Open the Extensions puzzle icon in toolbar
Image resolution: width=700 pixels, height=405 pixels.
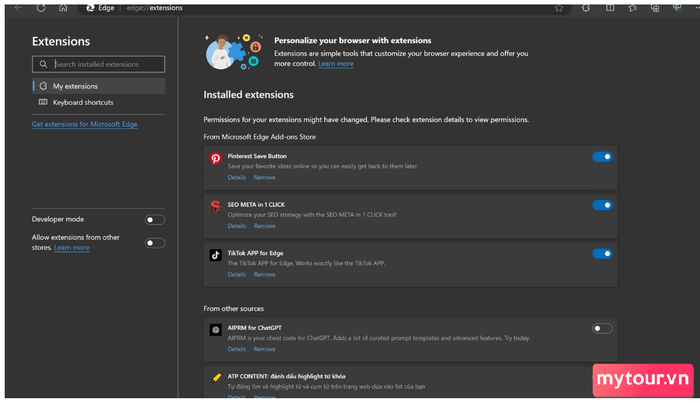click(586, 8)
